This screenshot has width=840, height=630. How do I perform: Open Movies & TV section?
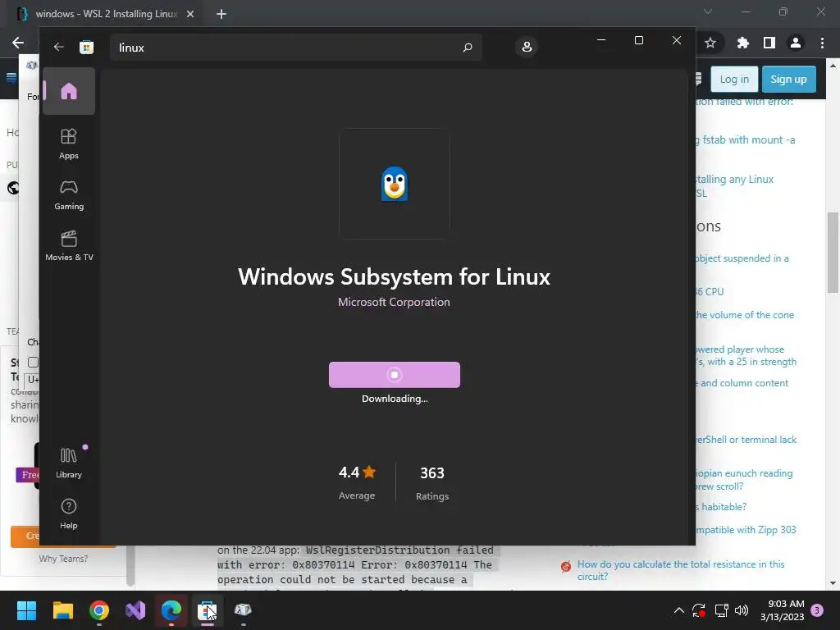(69, 245)
